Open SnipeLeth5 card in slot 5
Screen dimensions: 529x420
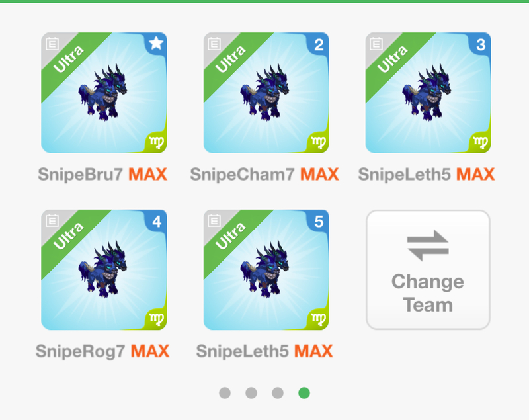(266, 270)
